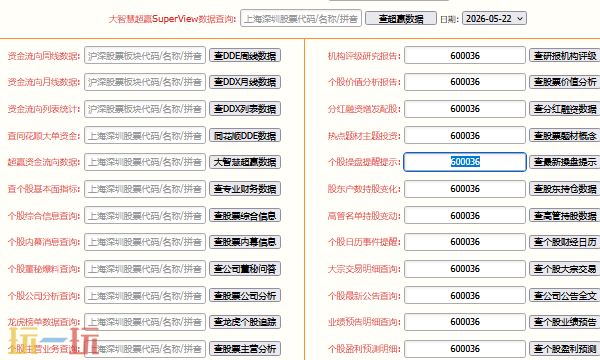
Task: Select the 热点题材主题投资 field containing 600036
Action: point(465,136)
